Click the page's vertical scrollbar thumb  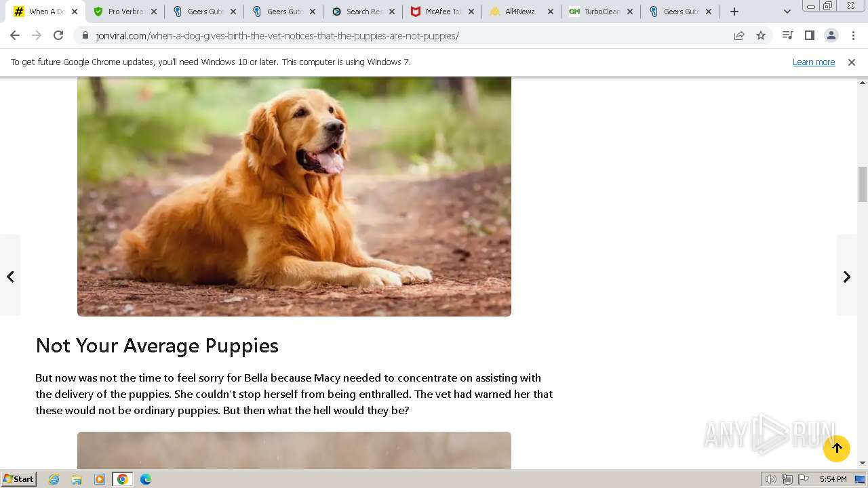(x=863, y=184)
